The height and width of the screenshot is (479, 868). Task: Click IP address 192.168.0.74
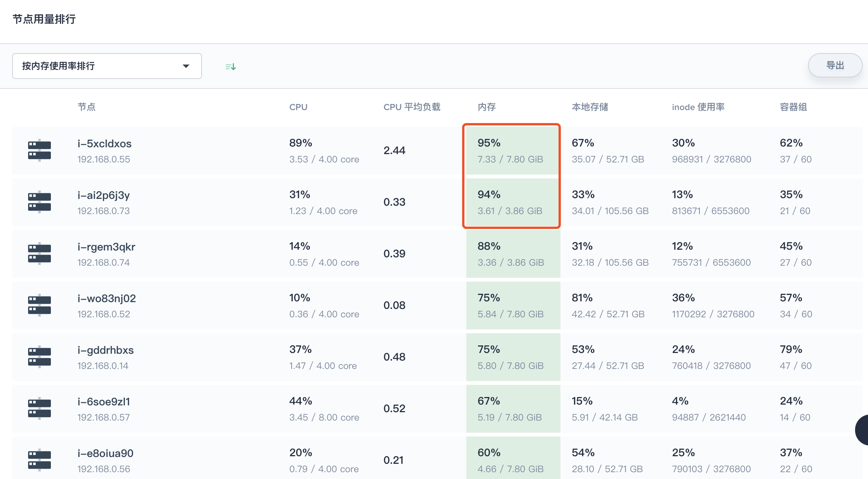tap(104, 263)
